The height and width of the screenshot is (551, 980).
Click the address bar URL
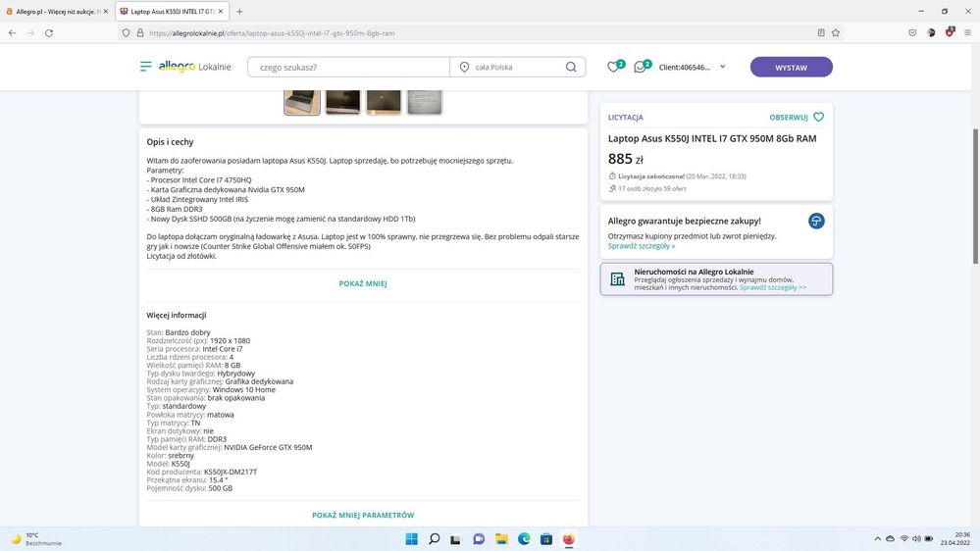[272, 33]
